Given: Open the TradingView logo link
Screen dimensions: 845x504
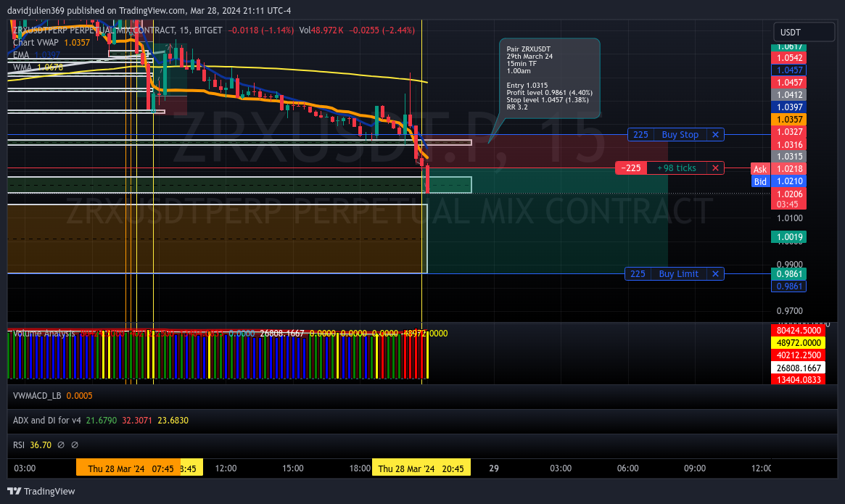Looking at the screenshot, I should pyautogui.click(x=41, y=491).
